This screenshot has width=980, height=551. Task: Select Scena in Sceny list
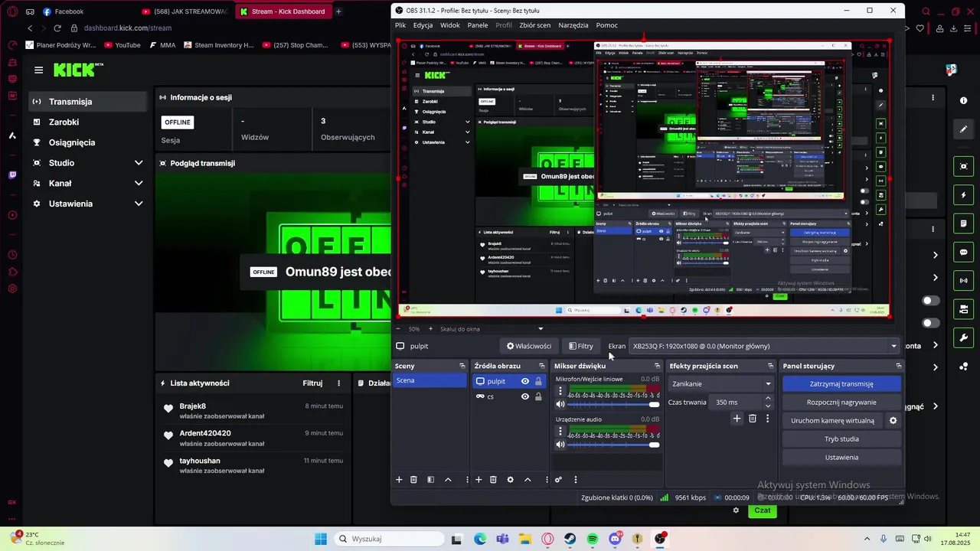430,380
